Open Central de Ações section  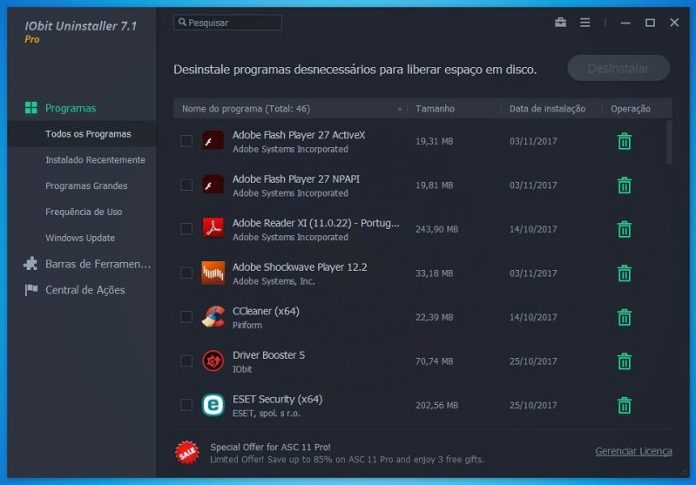[x=85, y=290]
